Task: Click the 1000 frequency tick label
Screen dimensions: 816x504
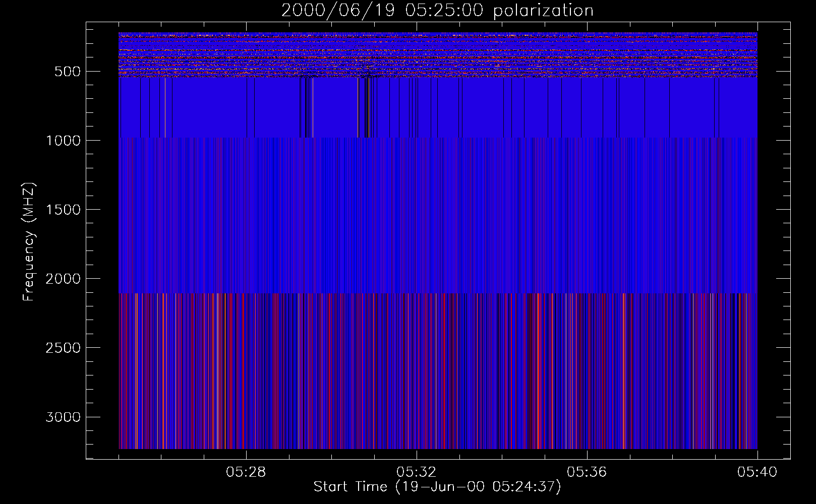Action: coord(63,141)
